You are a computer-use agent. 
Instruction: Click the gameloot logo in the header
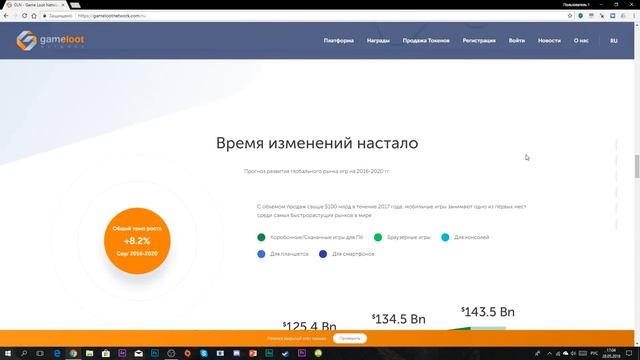pyautogui.click(x=50, y=40)
